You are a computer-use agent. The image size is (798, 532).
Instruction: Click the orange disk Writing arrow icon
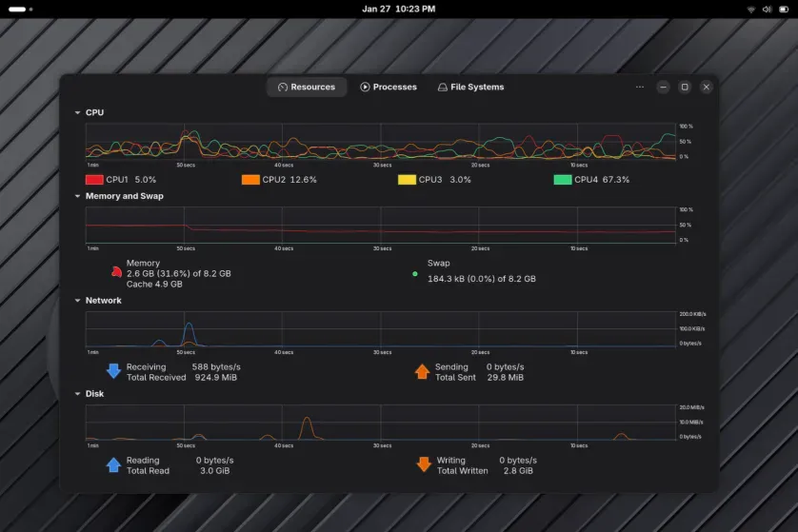coord(424,464)
